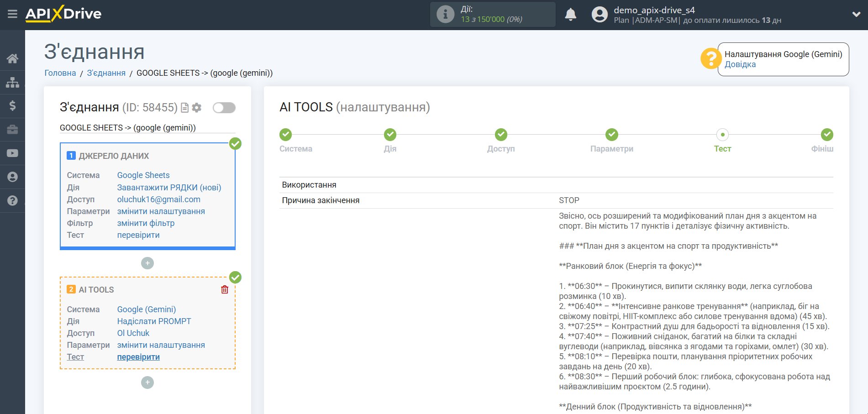
Task: Go to Home in sidebar
Action: point(12,58)
